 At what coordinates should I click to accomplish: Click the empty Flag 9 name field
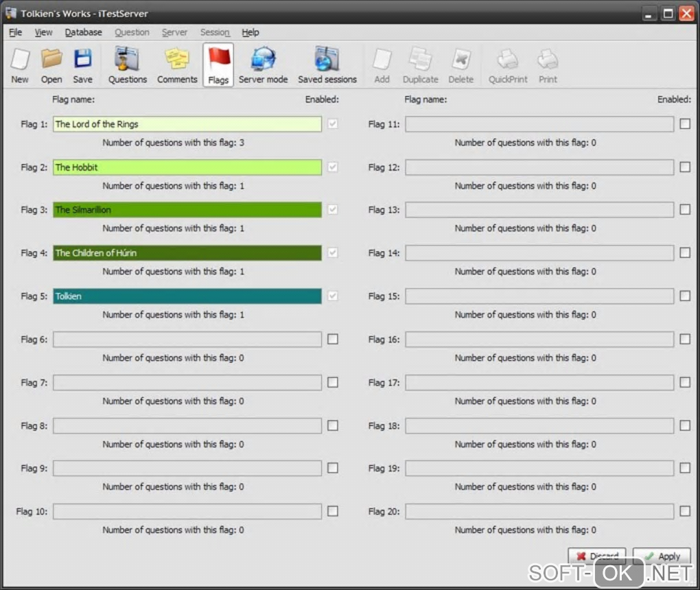point(187,468)
